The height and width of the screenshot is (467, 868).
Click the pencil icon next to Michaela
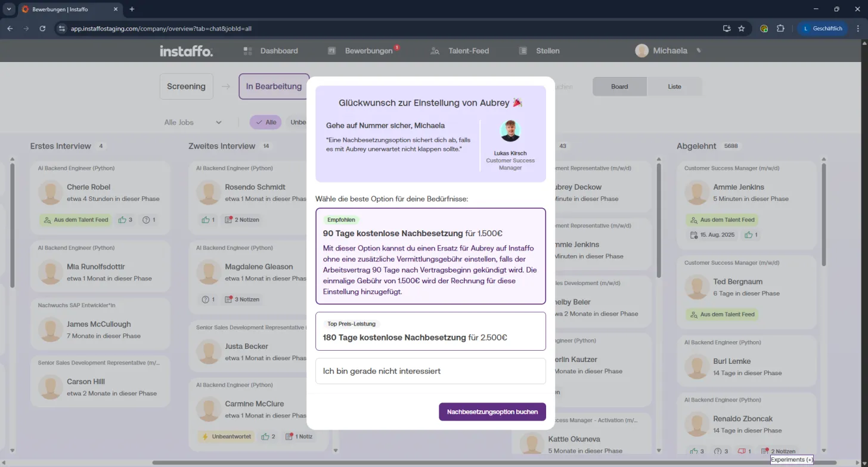coord(699,51)
